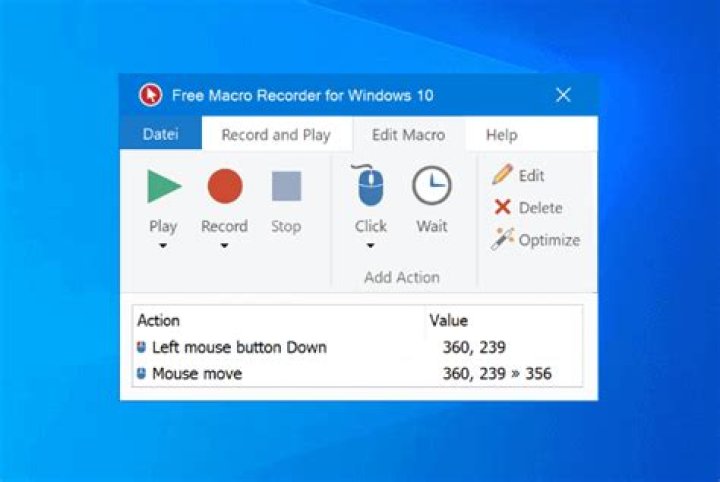Click the Macro Recorder app logo in title bar
Image resolution: width=720 pixels, height=482 pixels.
(x=151, y=95)
